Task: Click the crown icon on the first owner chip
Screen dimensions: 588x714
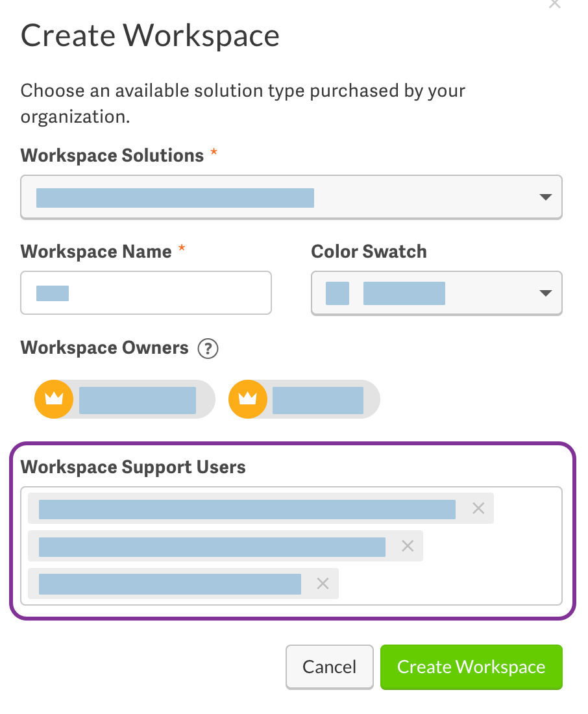Action: point(54,399)
